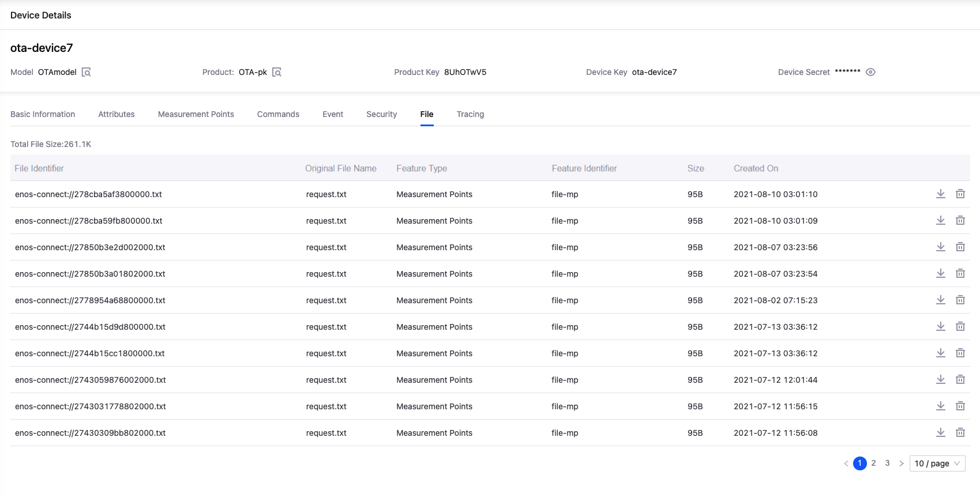Download the file 27850b3e2d002000.txt

pyautogui.click(x=941, y=247)
